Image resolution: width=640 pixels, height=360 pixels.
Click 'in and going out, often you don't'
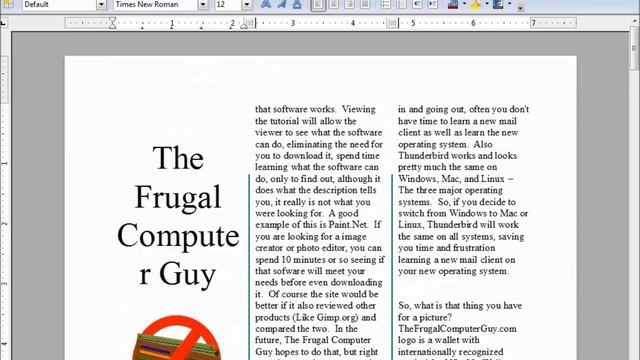464,109
